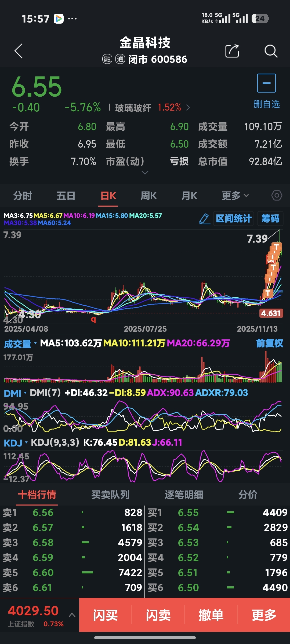Image resolution: width=290 pixels, height=644 pixels.
Task: Switch to 月K chart tab
Action: [x=189, y=196]
